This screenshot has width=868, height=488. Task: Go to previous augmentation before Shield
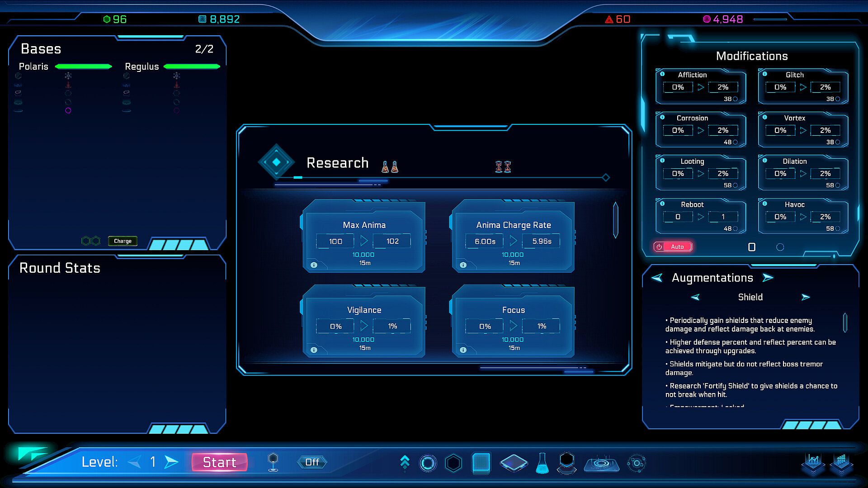695,297
